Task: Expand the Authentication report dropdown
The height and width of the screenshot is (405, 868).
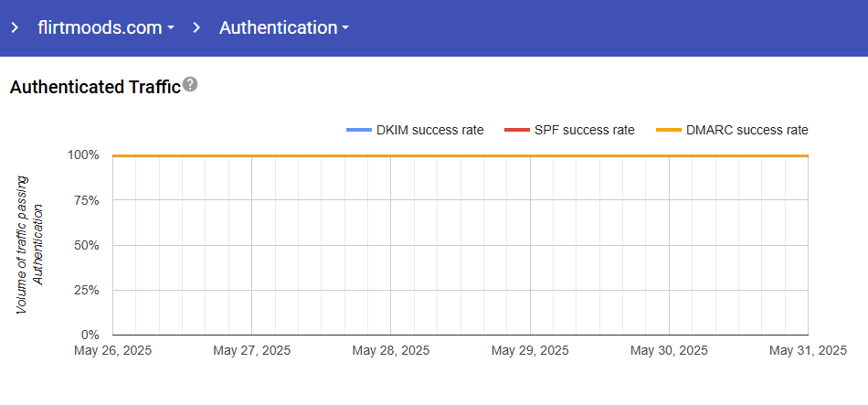Action: [x=283, y=27]
